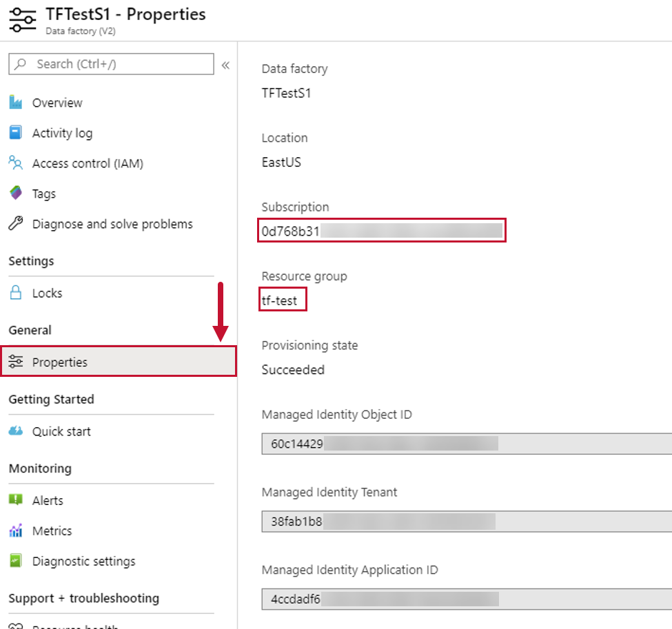Click the Managed Identity Application ID field
This screenshot has width=672, height=629.
click(467, 599)
